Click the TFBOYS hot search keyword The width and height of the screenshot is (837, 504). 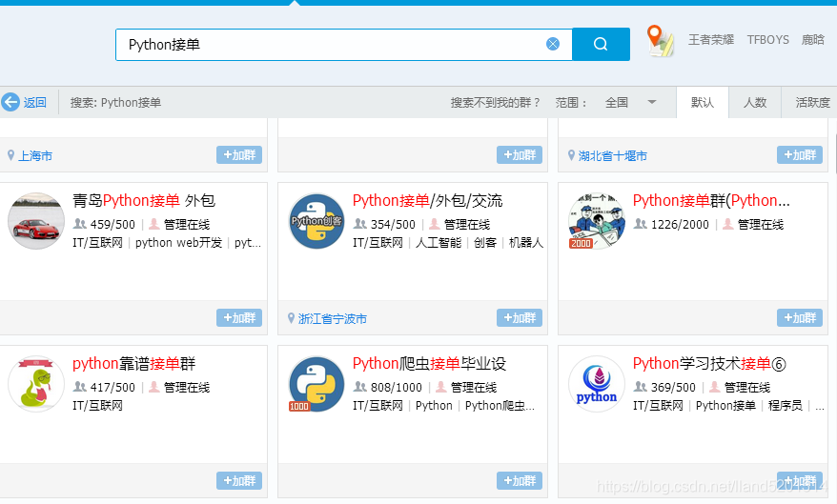pos(767,40)
